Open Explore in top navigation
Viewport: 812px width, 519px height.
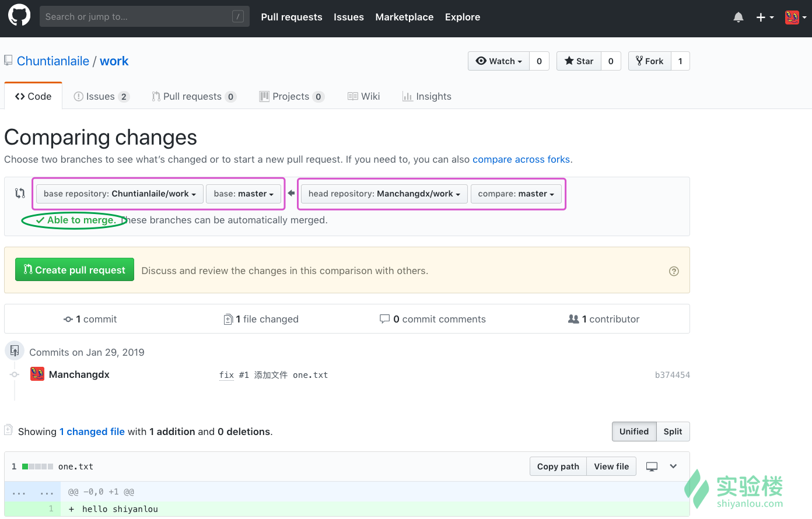click(463, 17)
